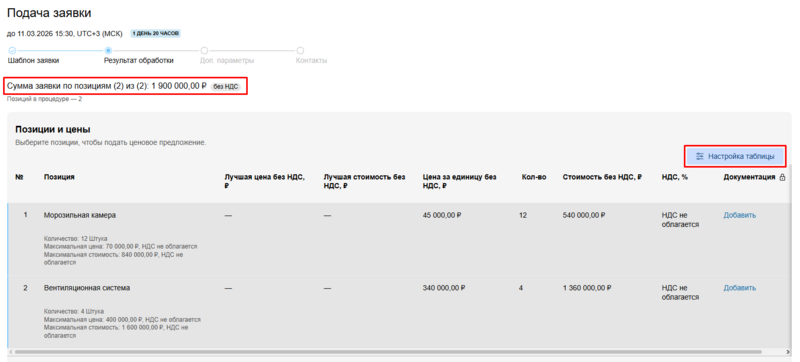Click the unit price 45 000,00 ₽
The height and width of the screenshot is (362, 800).
click(442, 215)
